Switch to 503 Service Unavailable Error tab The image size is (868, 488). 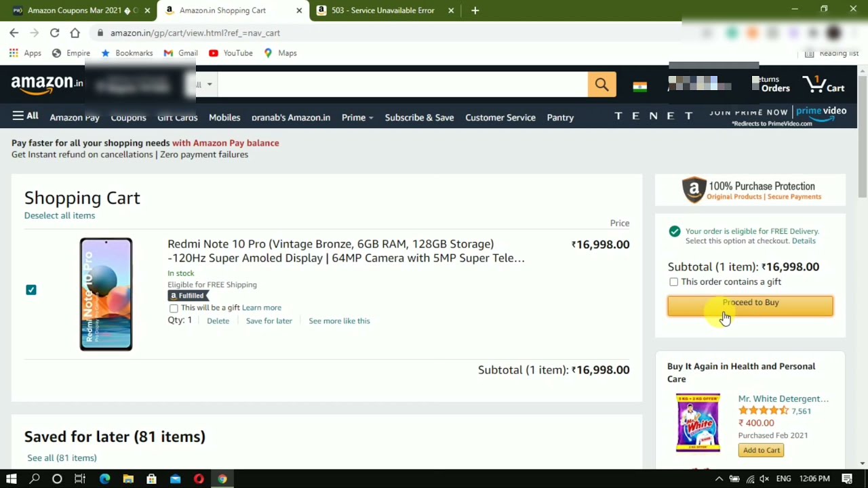(383, 10)
